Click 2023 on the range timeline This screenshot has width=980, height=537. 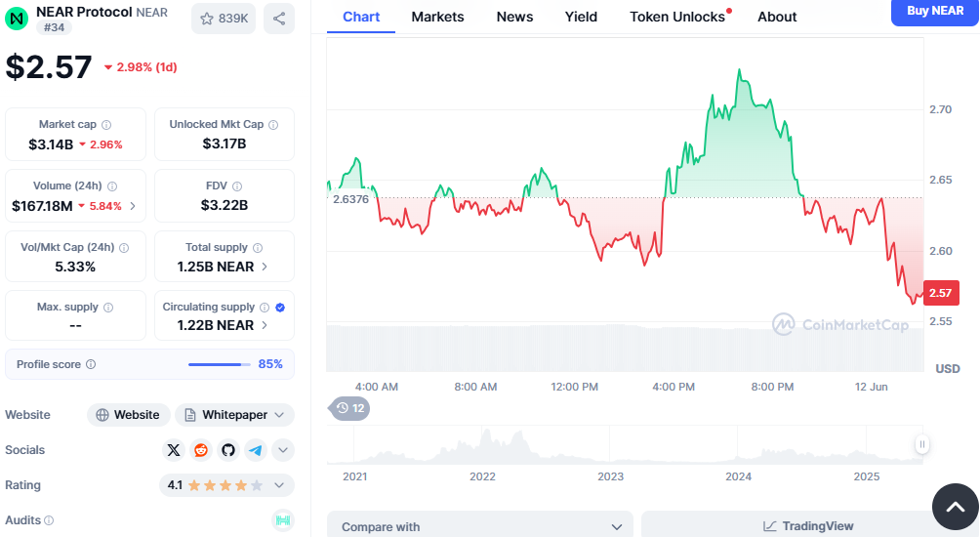pos(610,476)
